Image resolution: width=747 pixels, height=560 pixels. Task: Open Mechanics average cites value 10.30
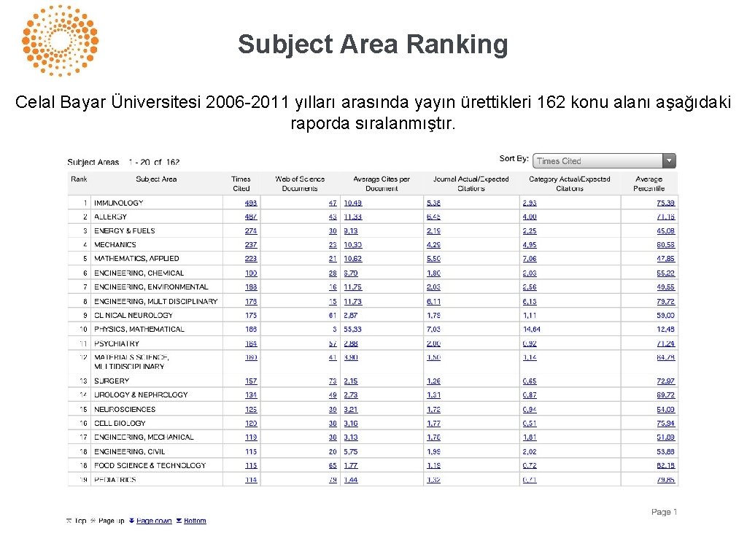tap(353, 245)
